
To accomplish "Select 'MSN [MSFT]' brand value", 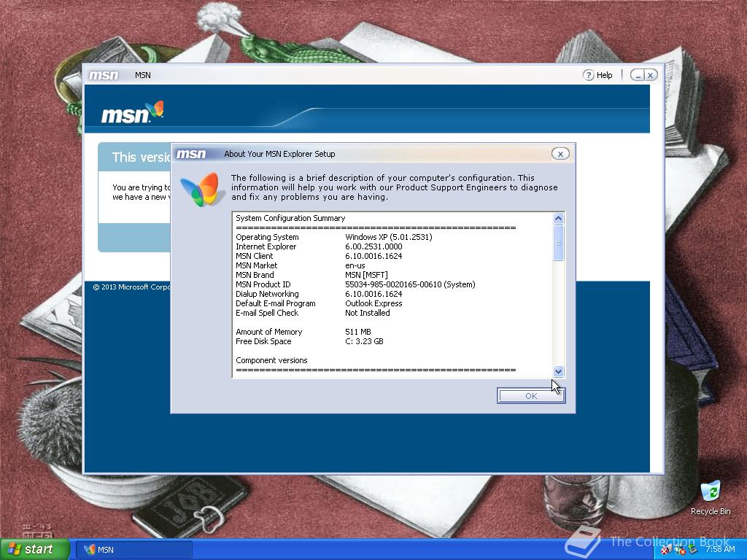I will coord(366,275).
